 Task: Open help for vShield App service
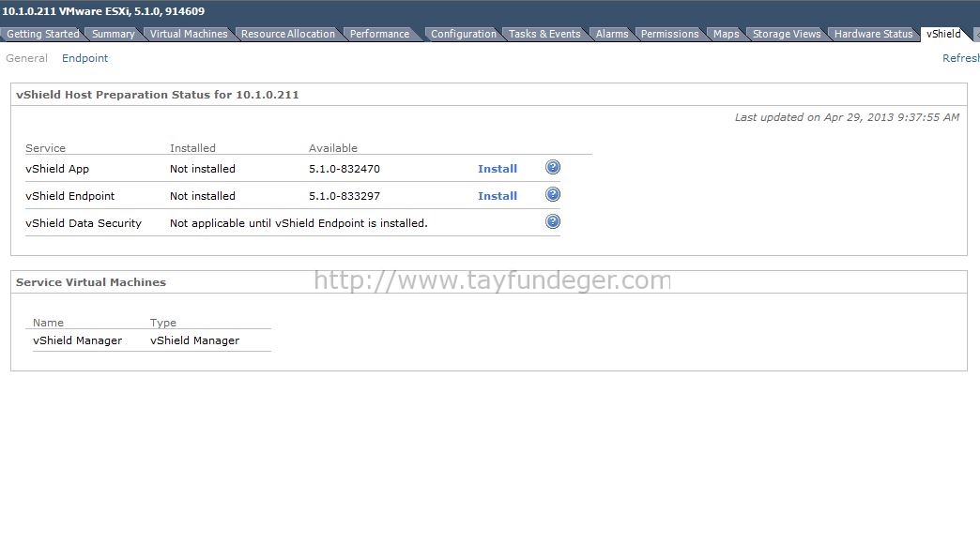[x=553, y=167]
